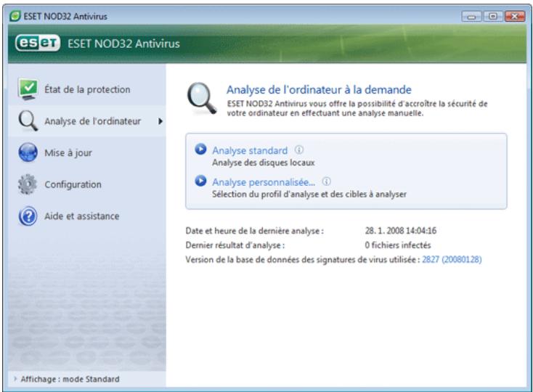Click the label Date et heure de la dernière analyse
The width and height of the screenshot is (533, 392).
coord(255,231)
